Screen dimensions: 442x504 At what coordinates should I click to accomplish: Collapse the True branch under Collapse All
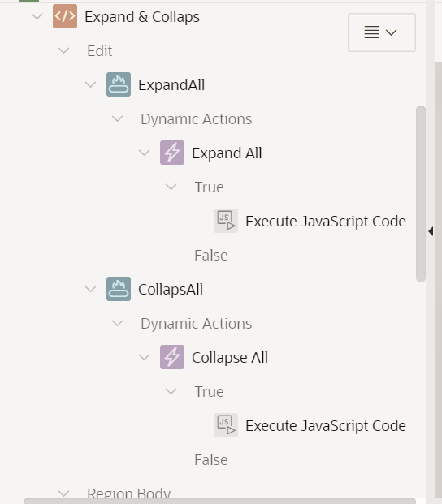[x=171, y=391]
